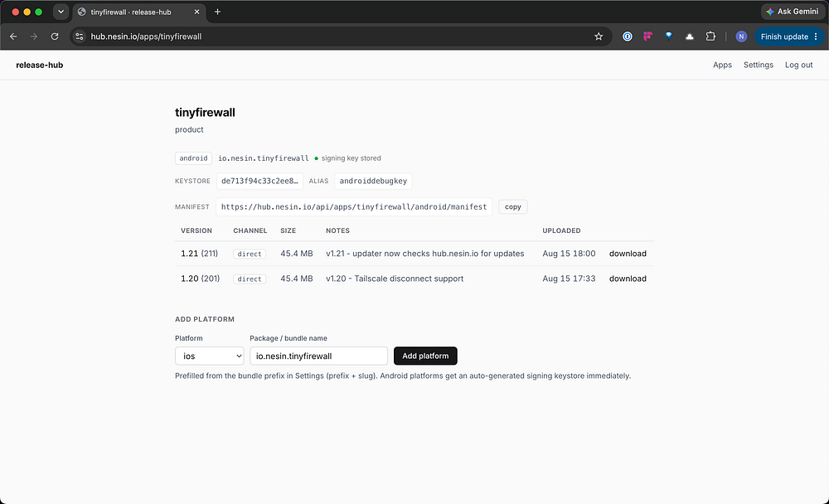The width and height of the screenshot is (829, 504).
Task: Click the SIZE column header
Action: [x=288, y=230]
